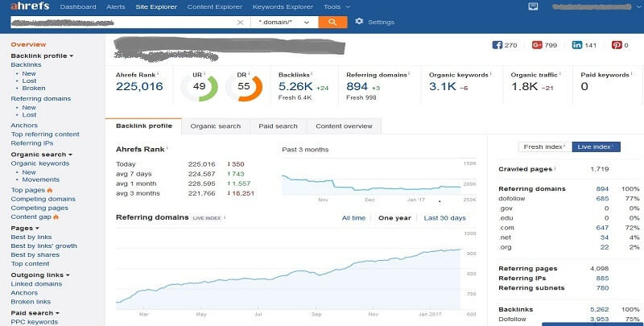The image size is (644, 326).
Task: Collapse the Pages sidebar section
Action: tap(25, 229)
